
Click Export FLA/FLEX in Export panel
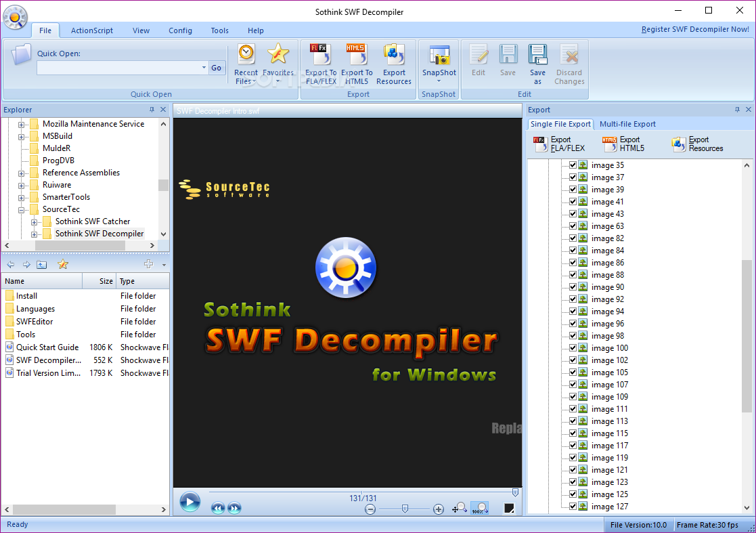pos(559,144)
